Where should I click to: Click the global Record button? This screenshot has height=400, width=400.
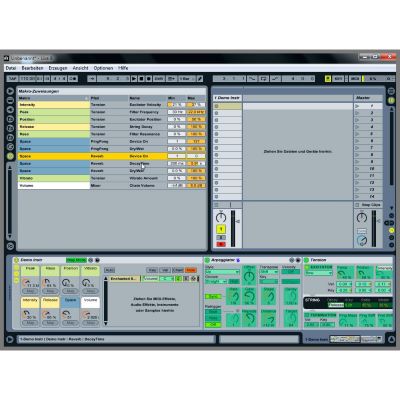click(x=149, y=79)
